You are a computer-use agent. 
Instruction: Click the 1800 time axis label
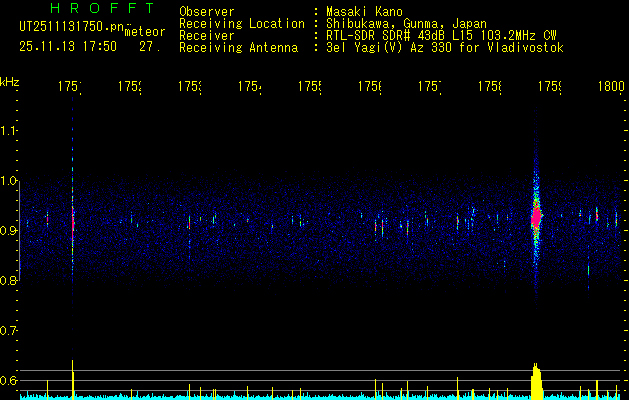pos(611,86)
